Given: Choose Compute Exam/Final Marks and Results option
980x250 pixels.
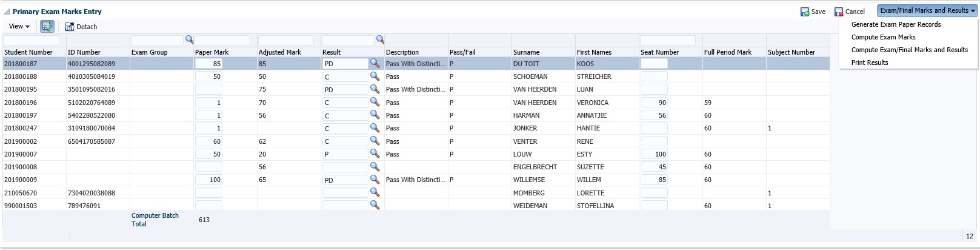Looking at the screenshot, I should tap(909, 50).
